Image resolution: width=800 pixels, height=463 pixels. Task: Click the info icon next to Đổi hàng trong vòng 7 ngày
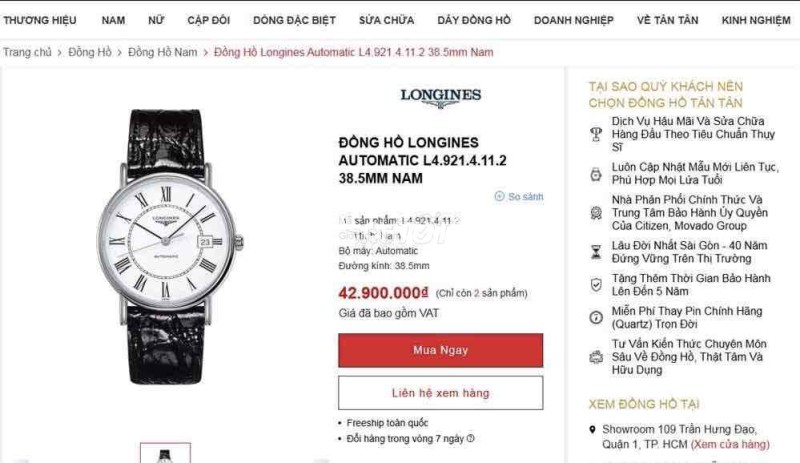(470, 438)
